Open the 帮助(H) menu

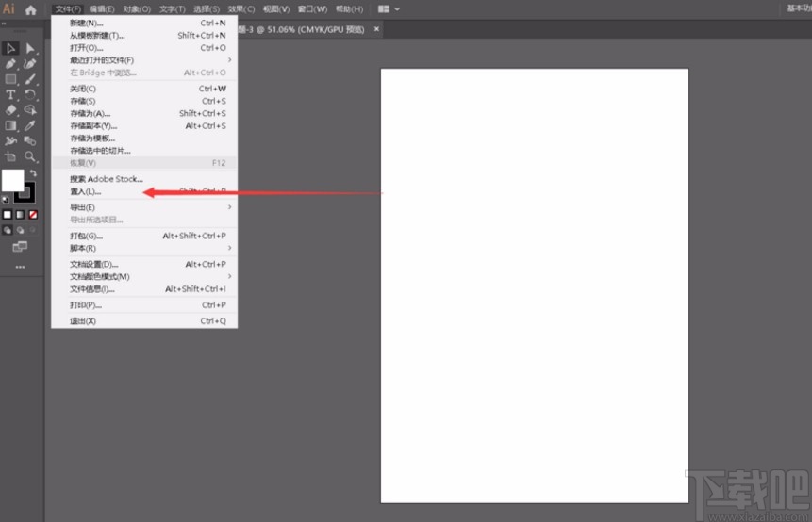tap(349, 9)
